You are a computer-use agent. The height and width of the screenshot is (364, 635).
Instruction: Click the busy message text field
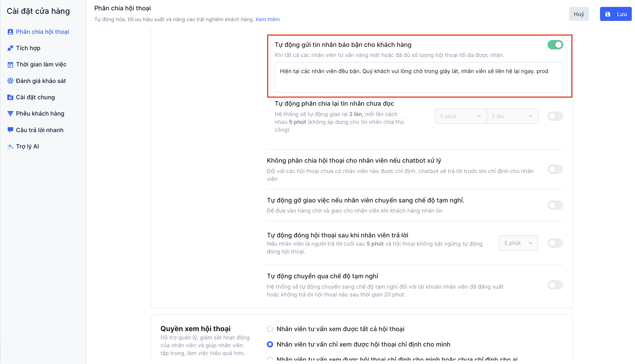419,77
